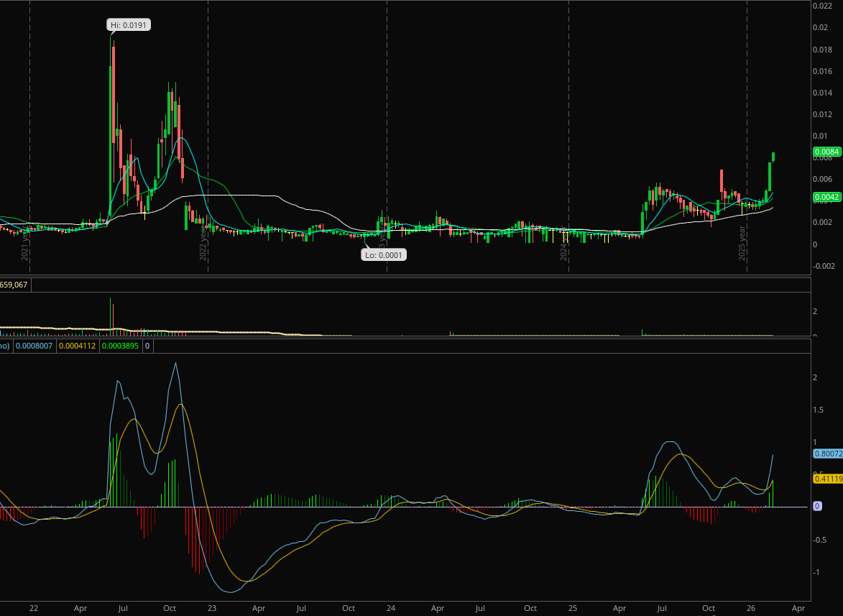Screen dimensions: 843x616
Task: Click the 25 year label on time axis
Action: (573, 608)
